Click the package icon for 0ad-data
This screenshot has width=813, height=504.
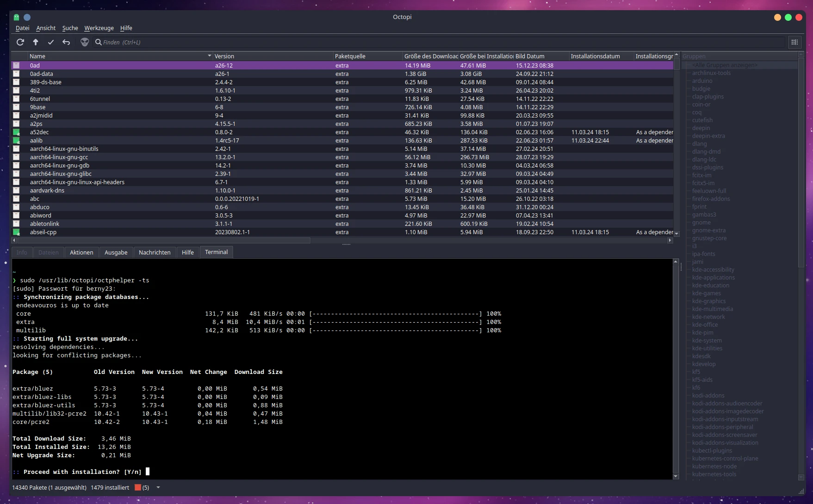click(16, 74)
